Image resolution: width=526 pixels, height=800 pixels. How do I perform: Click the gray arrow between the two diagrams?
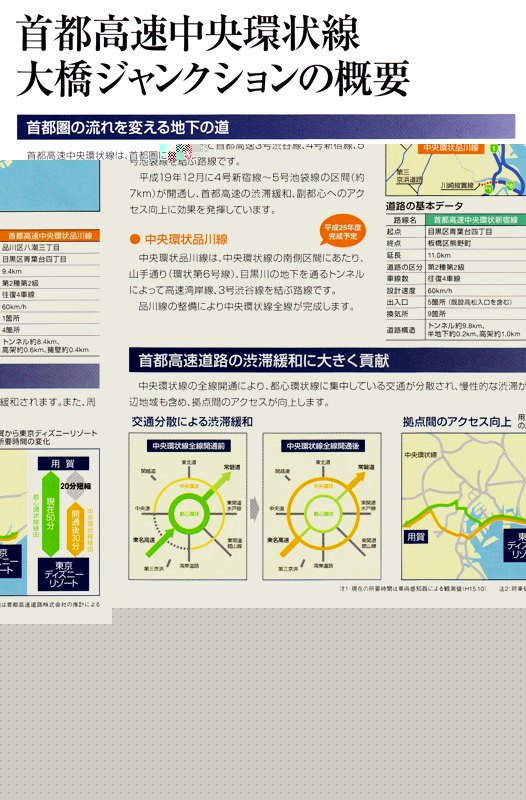[255, 509]
